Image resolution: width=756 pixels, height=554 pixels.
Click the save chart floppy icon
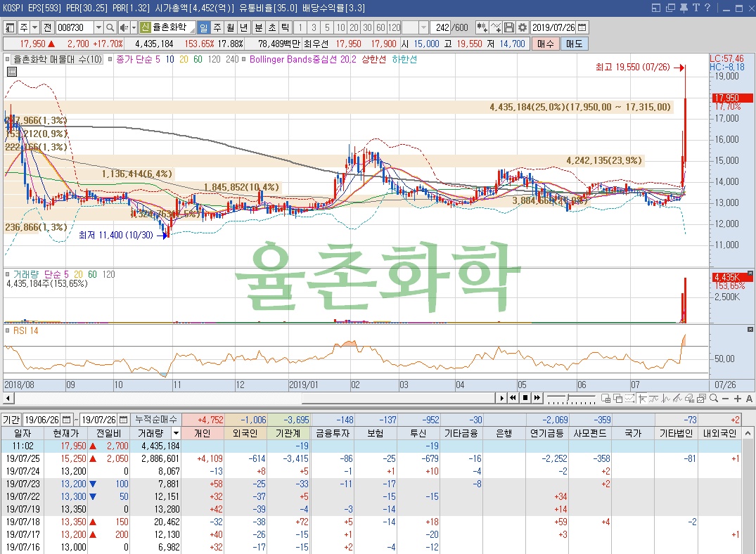[x=509, y=27]
